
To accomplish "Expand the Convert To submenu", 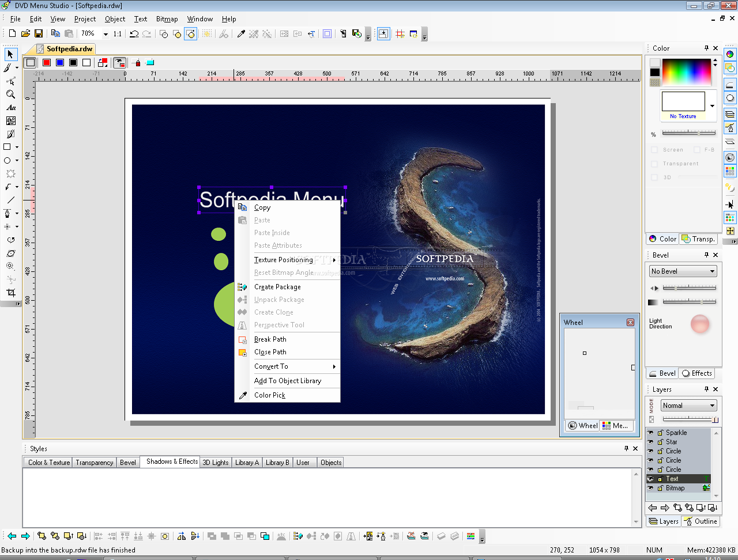I will 288,366.
